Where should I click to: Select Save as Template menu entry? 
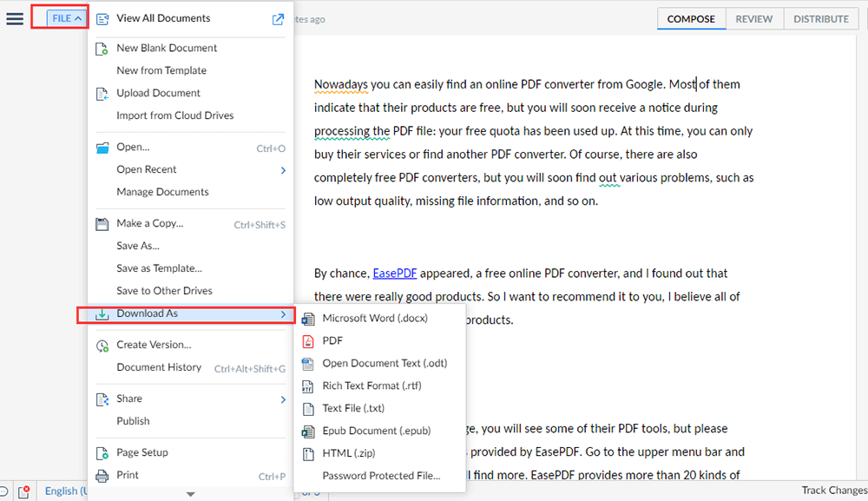click(x=159, y=268)
